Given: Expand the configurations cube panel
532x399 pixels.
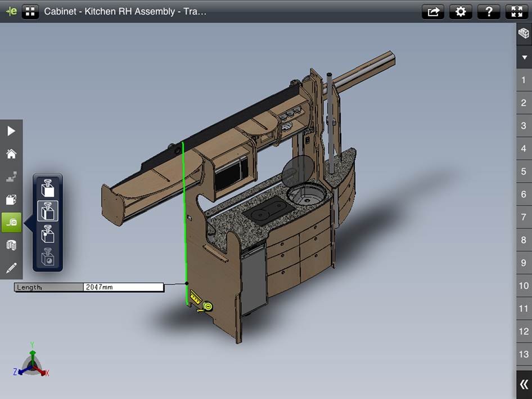Looking at the screenshot, I should [524, 34].
